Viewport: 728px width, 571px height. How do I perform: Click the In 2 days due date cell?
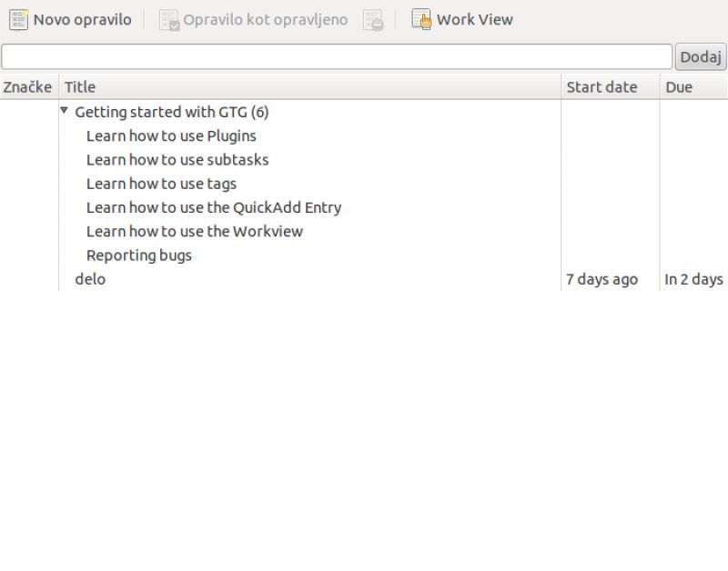[x=693, y=279]
